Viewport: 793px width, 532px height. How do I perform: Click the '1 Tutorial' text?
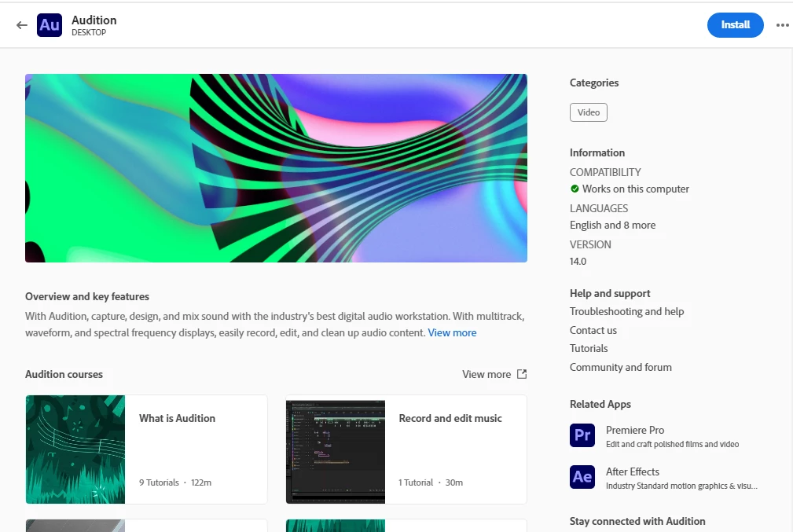(416, 482)
